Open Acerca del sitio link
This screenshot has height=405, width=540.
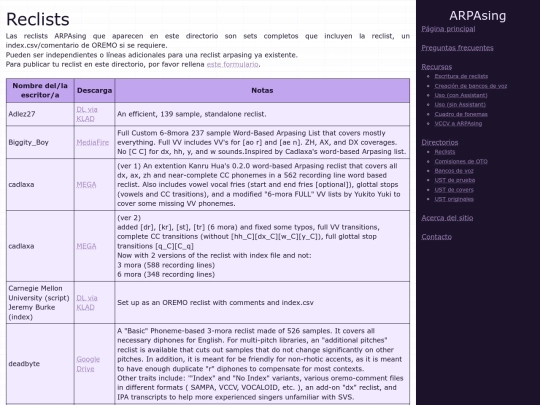tap(447, 218)
